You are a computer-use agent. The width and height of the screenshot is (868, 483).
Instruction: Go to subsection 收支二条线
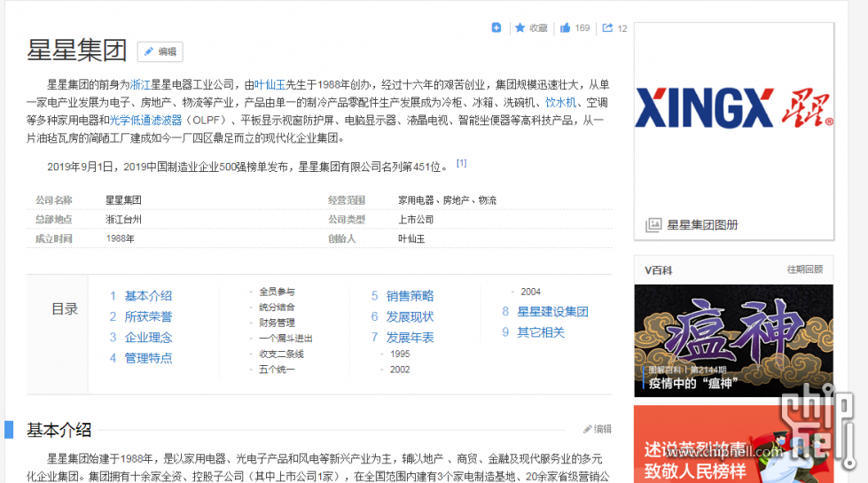[281, 354]
